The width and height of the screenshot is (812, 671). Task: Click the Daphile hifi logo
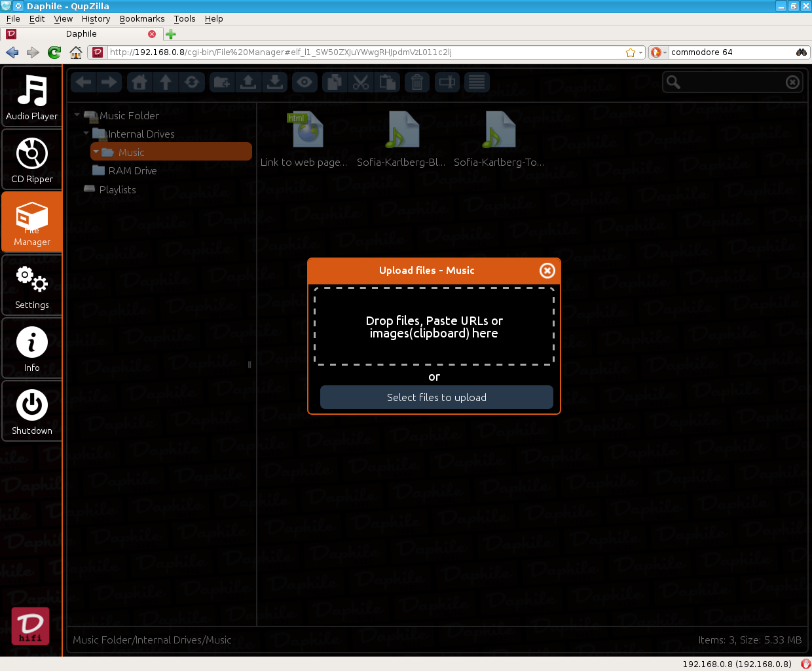(30, 626)
